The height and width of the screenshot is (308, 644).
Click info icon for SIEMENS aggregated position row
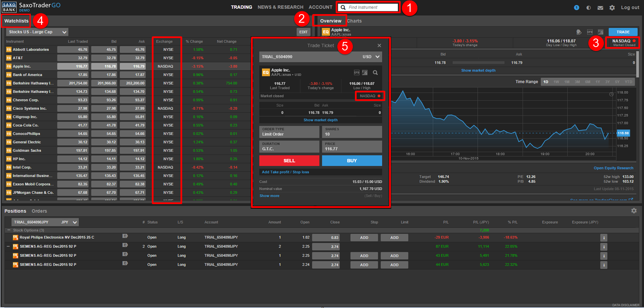point(604,247)
